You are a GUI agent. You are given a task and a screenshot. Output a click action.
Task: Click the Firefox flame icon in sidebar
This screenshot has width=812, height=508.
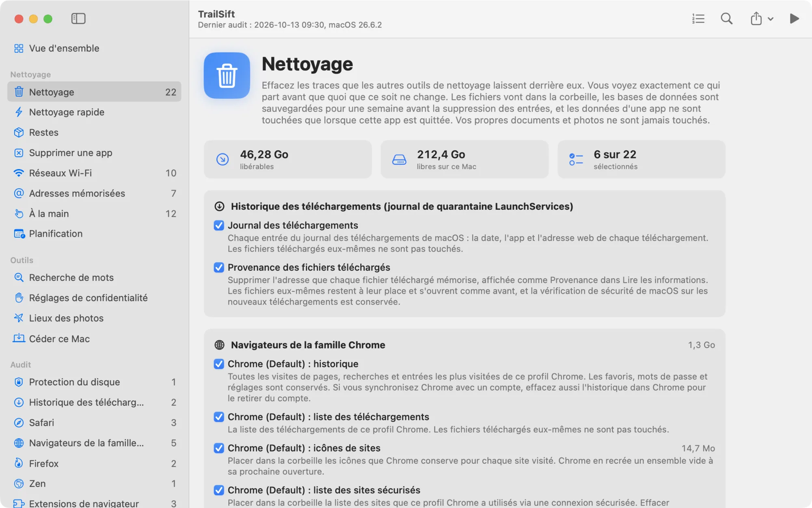coord(19,463)
